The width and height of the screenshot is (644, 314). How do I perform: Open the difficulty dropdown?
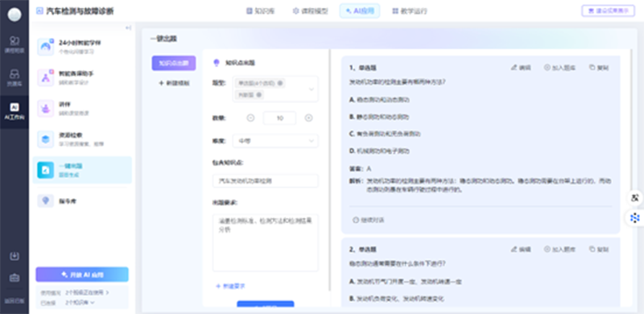(x=275, y=141)
